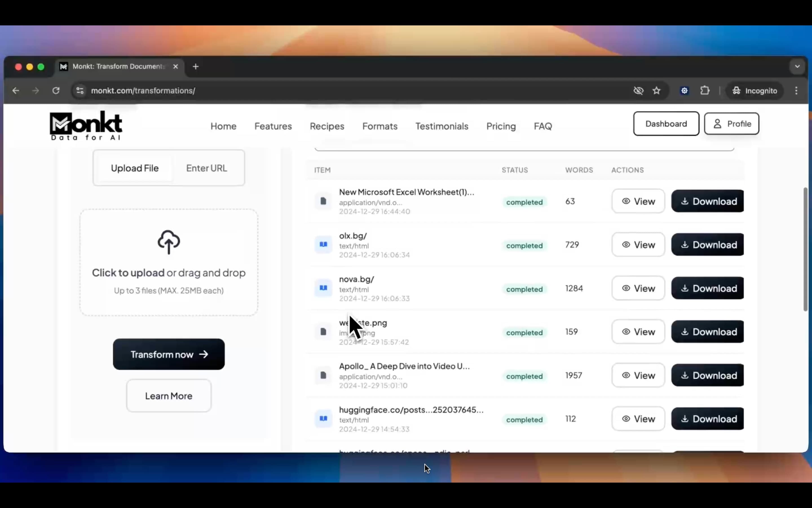Click the book icon for nova.bg/
This screenshot has height=508, width=812.
pos(323,288)
